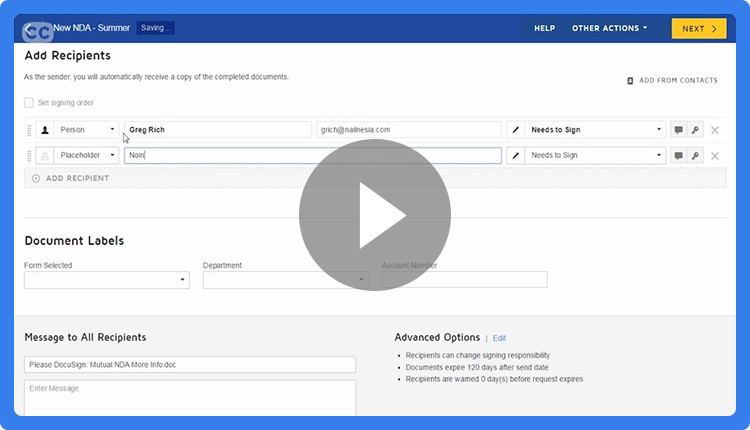Viewport: 750px width, 430px height.
Task: Grab the drag handle on Greg Rich's row
Action: (x=29, y=130)
